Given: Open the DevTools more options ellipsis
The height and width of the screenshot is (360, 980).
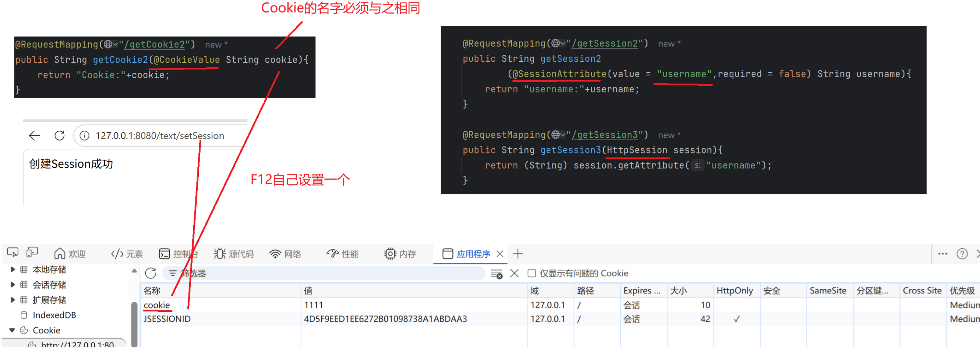Looking at the screenshot, I should coord(942,254).
